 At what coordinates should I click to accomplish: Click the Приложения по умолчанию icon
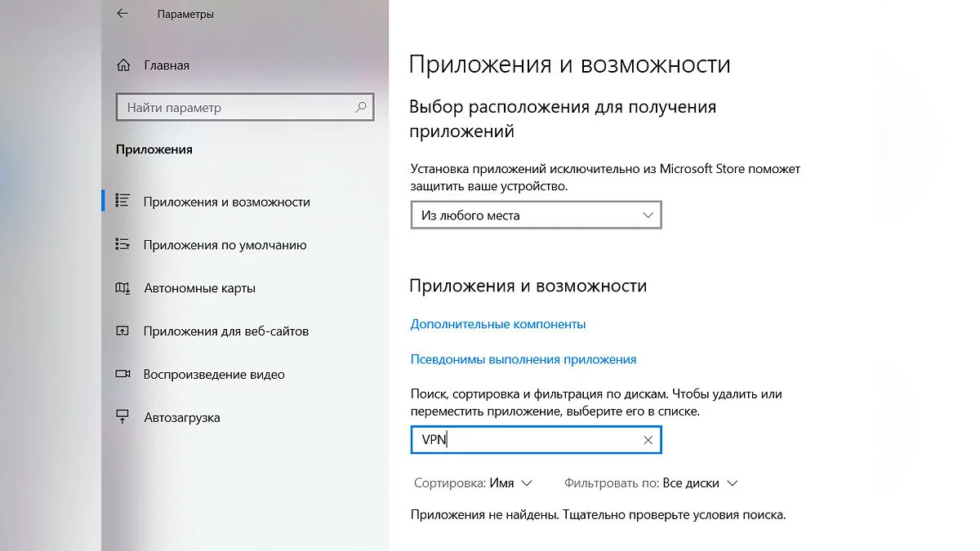[123, 245]
